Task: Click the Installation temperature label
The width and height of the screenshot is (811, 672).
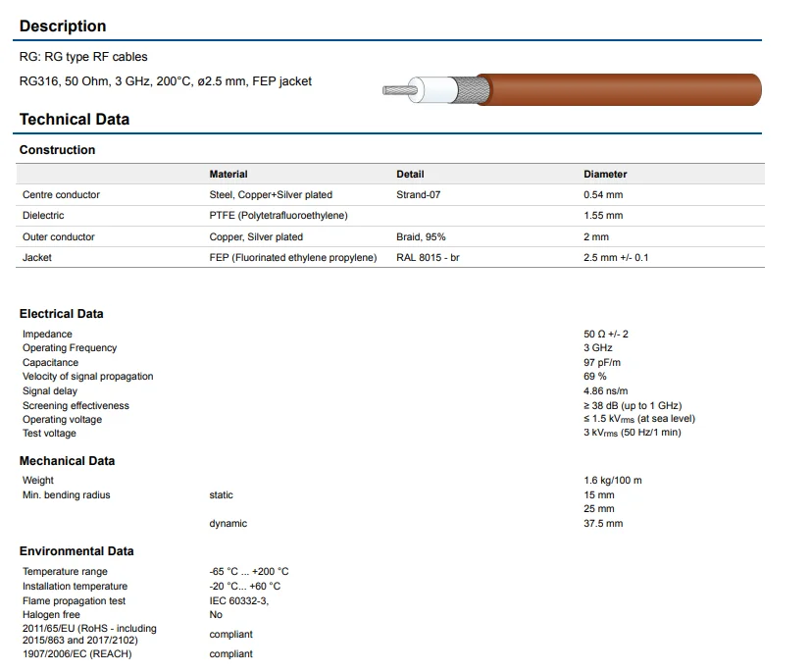Action: pyautogui.click(x=75, y=586)
